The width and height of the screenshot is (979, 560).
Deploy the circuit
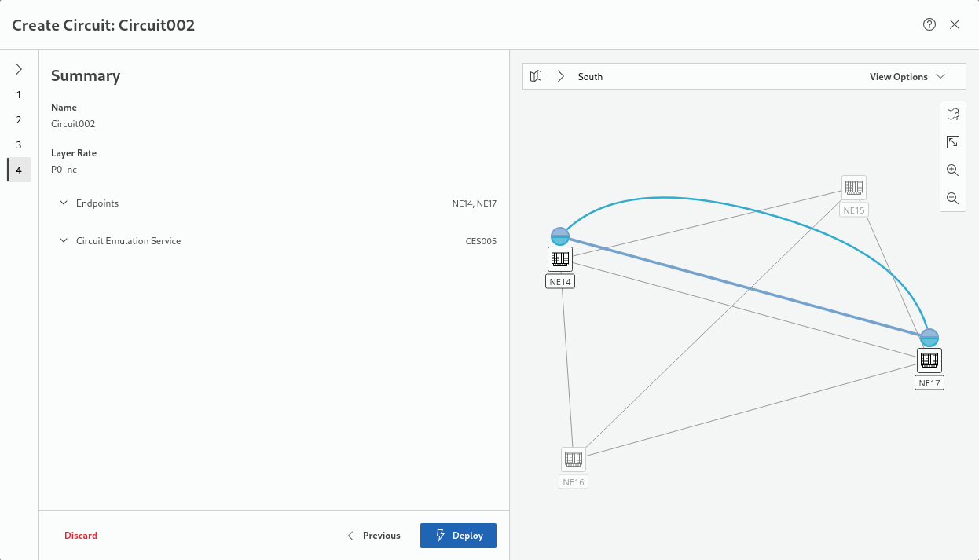458,536
